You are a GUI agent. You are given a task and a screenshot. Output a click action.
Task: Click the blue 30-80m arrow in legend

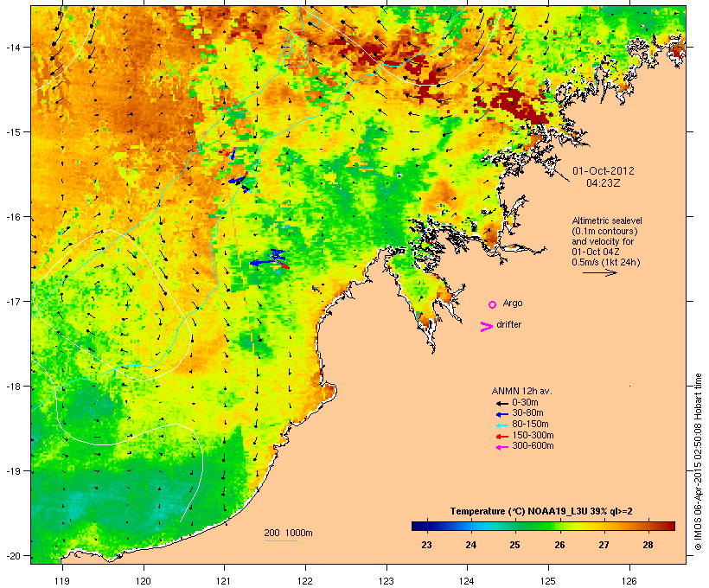click(x=502, y=414)
